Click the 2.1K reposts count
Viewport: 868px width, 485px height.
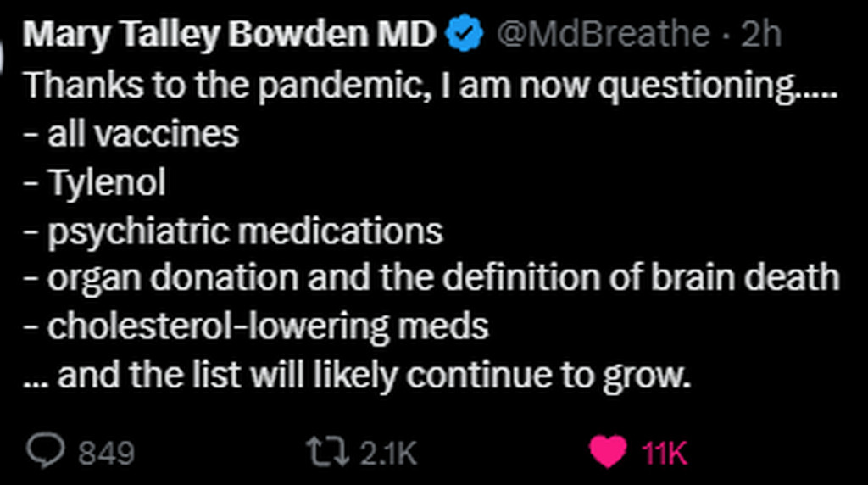388,453
